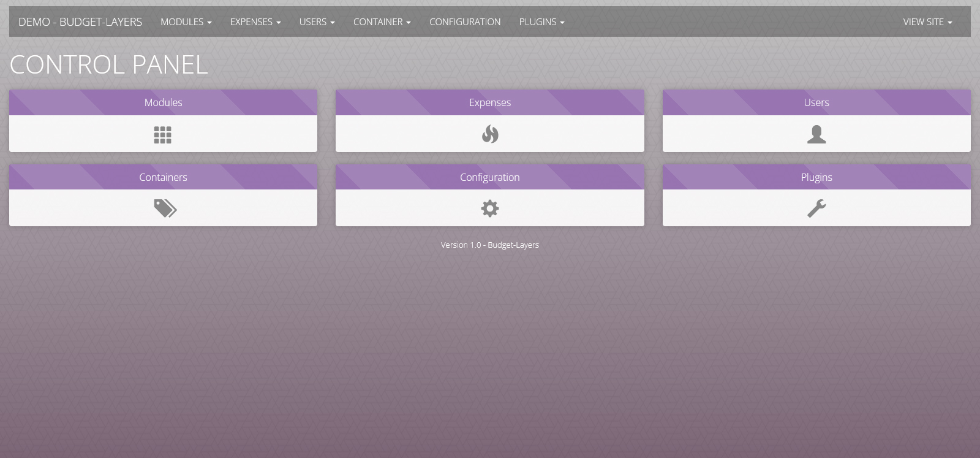Expand the MODULES dropdown in the navbar

click(186, 22)
